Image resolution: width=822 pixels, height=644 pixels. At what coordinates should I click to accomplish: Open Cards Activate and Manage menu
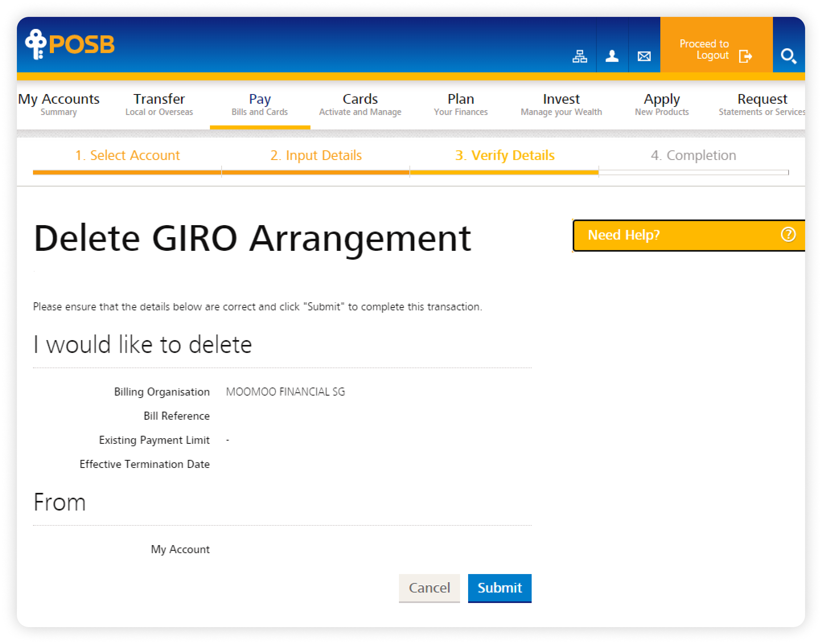[360, 104]
